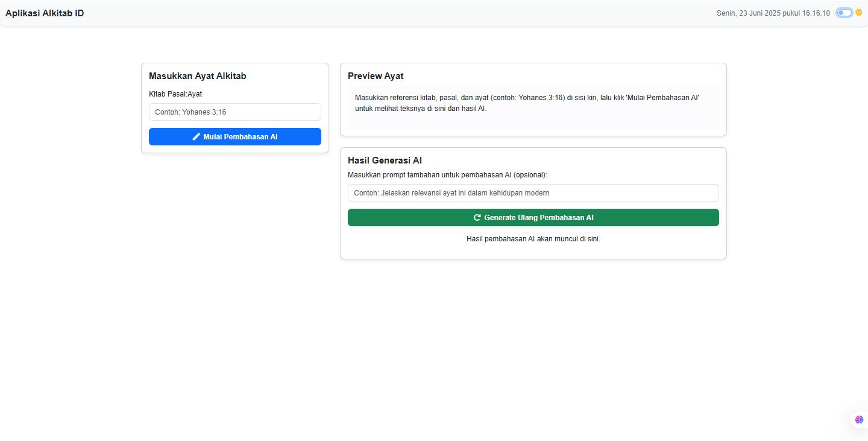This screenshot has width=868, height=441.
Task: Click the Mulai Pembahasan AI button
Action: tap(235, 137)
